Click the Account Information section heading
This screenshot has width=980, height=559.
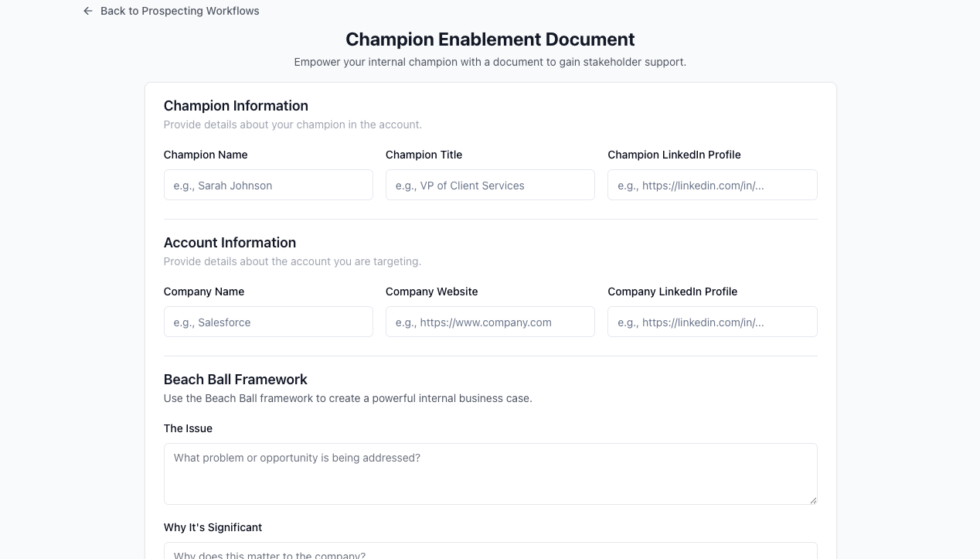point(230,243)
